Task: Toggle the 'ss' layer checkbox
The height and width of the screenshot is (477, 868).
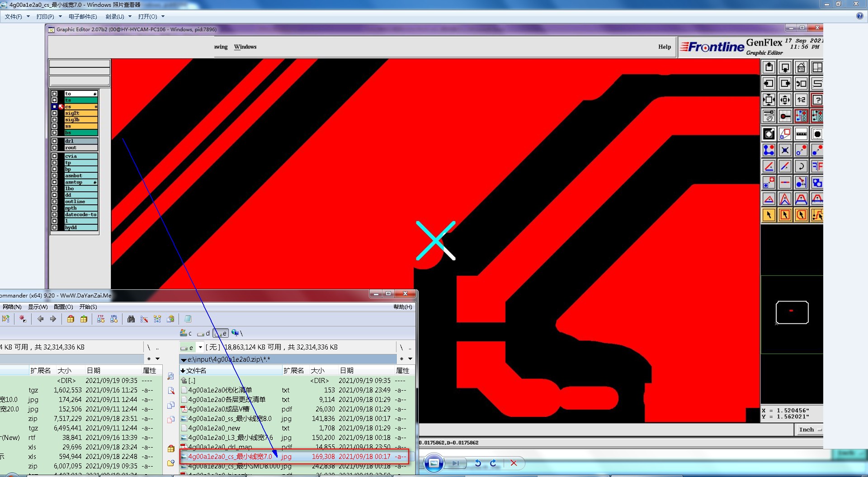Action: click(x=55, y=126)
